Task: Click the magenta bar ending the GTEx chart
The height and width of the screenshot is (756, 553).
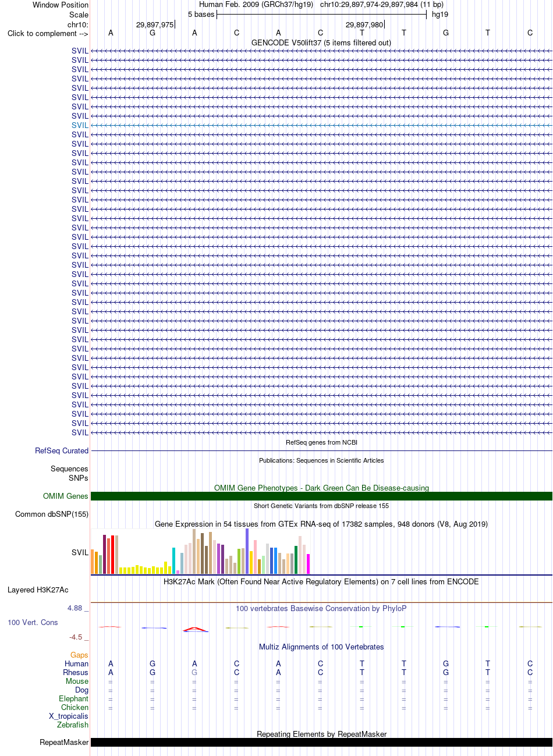Action: [x=309, y=564]
